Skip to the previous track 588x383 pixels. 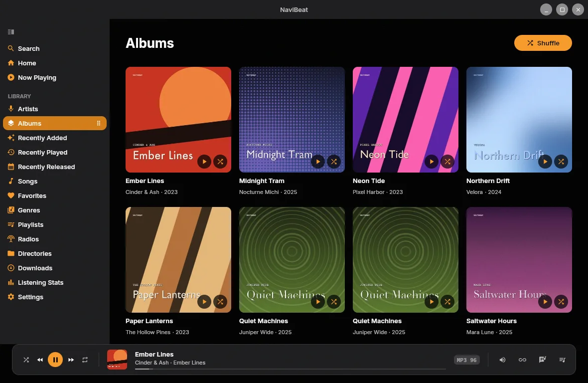[x=40, y=360]
